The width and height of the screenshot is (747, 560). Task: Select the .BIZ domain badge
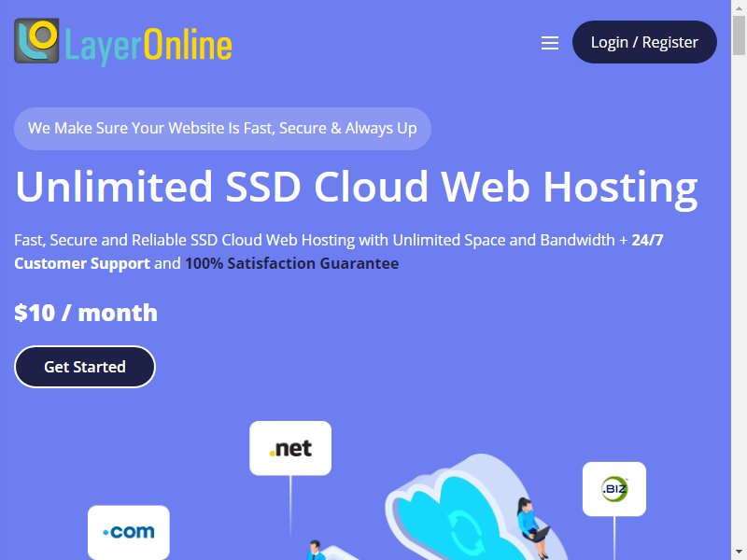(x=614, y=489)
